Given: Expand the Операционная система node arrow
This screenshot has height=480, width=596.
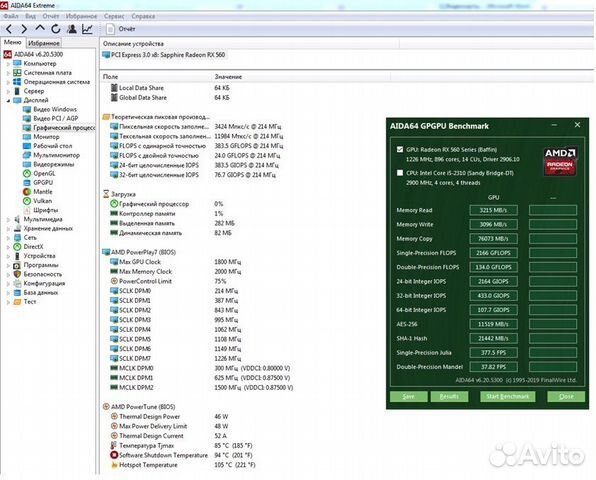Looking at the screenshot, I should pos(8,82).
